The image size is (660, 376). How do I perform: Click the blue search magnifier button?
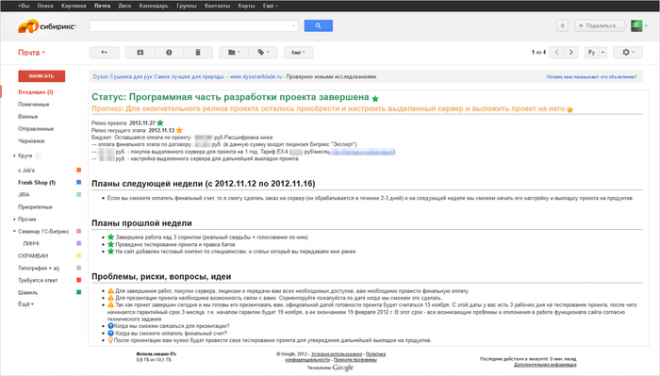(318, 26)
